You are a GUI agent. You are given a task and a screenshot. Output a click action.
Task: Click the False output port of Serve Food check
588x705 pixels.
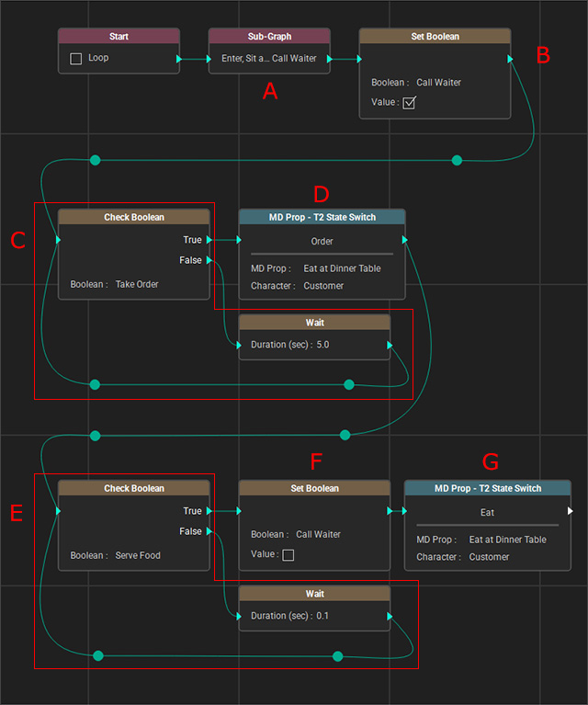[209, 531]
